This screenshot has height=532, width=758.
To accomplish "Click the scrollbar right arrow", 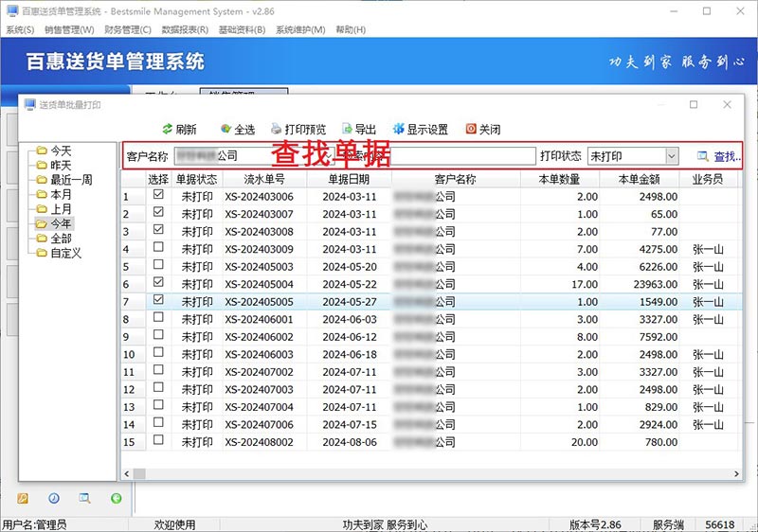I will 736,473.
